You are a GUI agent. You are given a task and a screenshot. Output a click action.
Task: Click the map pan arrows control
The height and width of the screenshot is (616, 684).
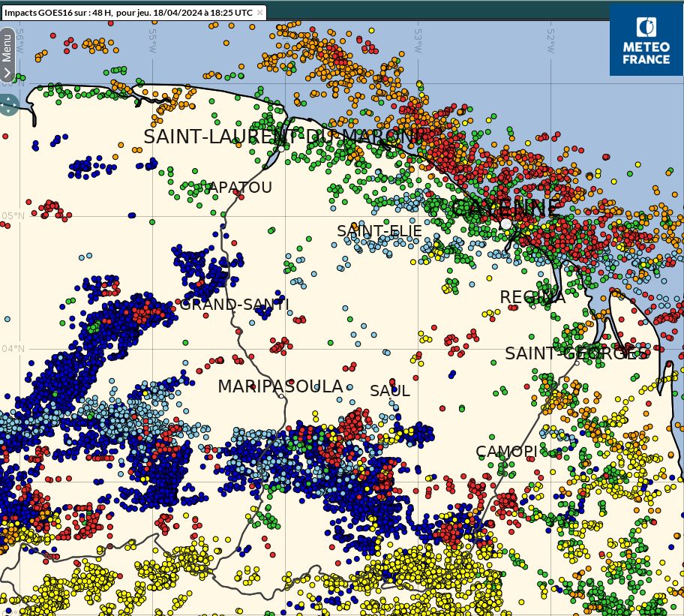7,104
